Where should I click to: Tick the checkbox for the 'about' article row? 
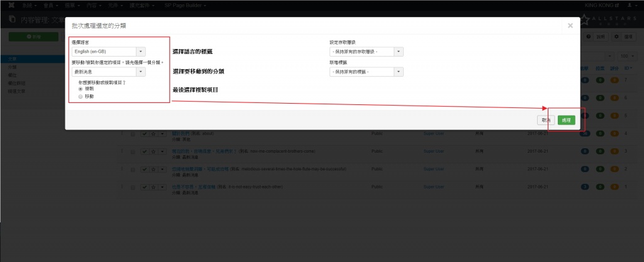point(132,134)
